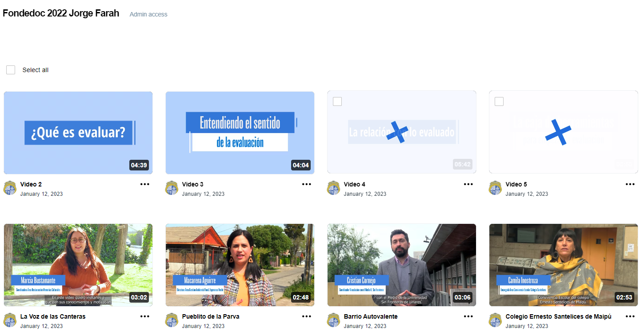Show more options for Barrio Autovalente
Viewport: 644px width, 336px height.
(468, 316)
